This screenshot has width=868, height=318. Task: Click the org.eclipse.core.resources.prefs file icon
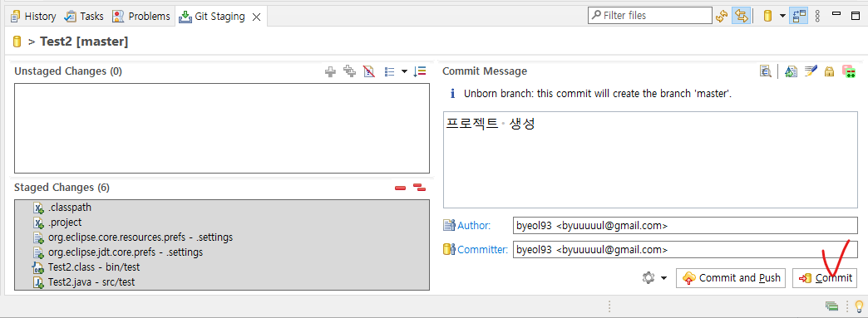(39, 237)
